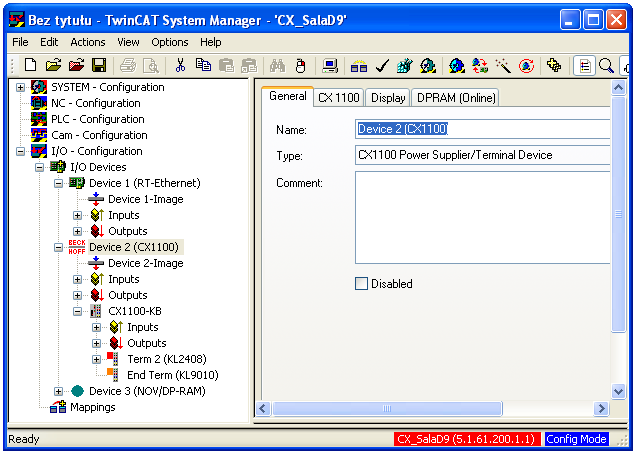
Task: Click the Set TwinCAT to Run Mode icon
Action: (x=428, y=65)
